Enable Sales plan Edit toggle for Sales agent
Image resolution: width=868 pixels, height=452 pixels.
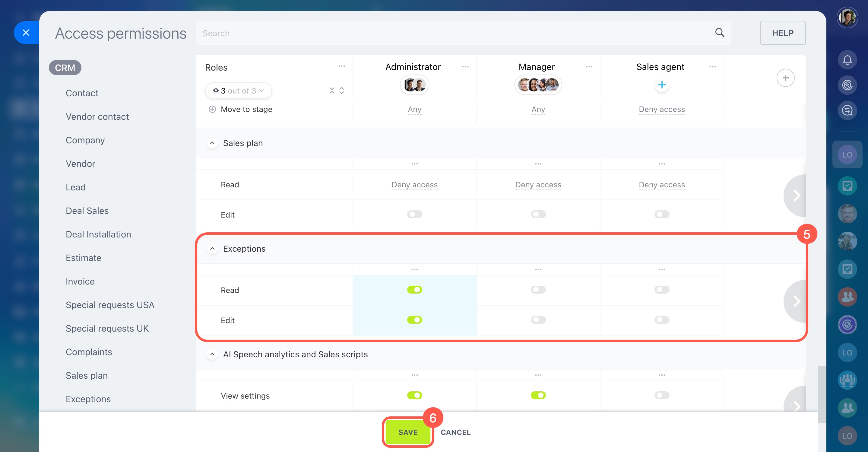tap(661, 214)
